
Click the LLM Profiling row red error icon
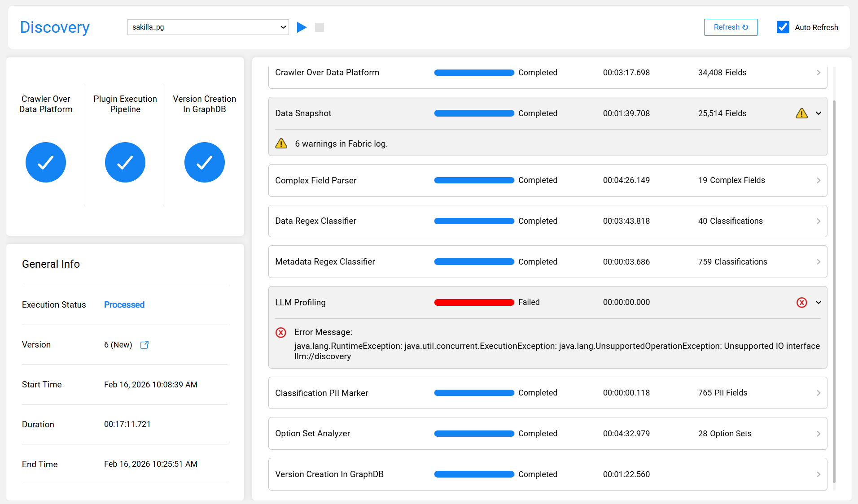pyautogui.click(x=802, y=303)
